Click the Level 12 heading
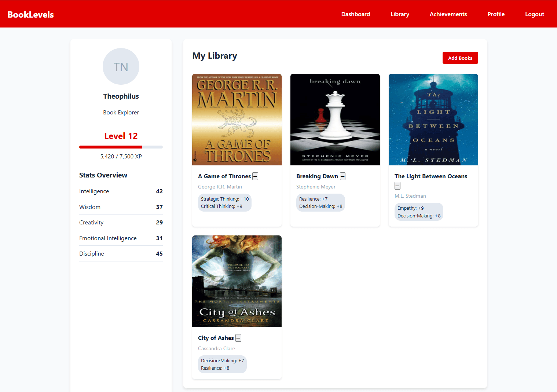 point(121,136)
